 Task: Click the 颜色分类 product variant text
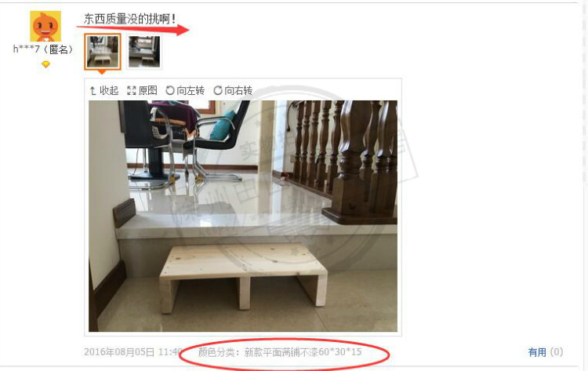pos(280,352)
